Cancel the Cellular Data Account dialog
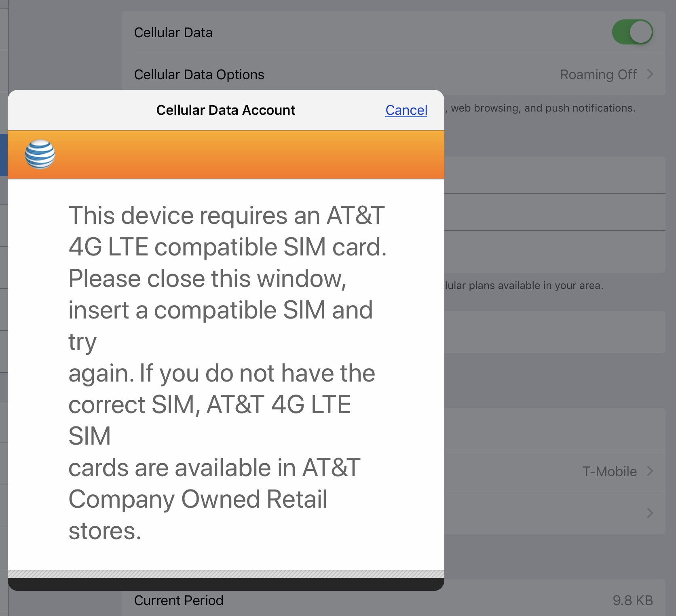Image resolution: width=676 pixels, height=616 pixels. [406, 110]
